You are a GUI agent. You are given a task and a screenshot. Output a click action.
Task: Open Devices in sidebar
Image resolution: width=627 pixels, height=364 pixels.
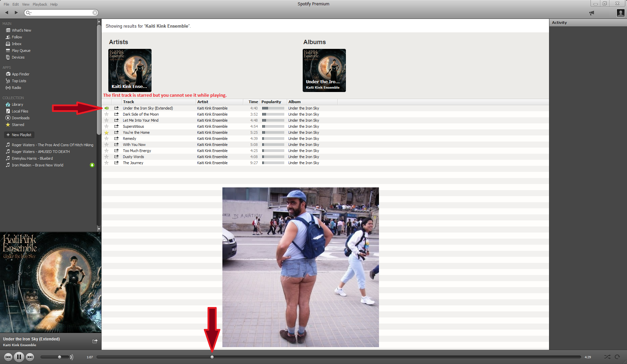click(18, 57)
